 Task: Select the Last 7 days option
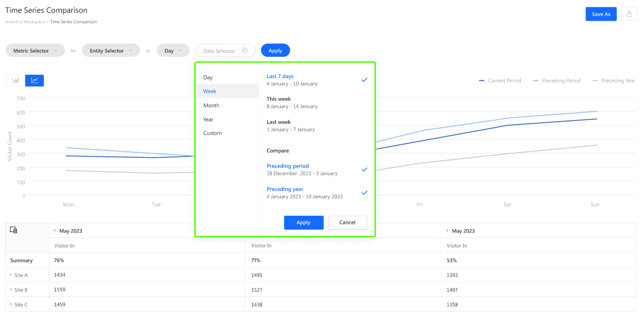[x=280, y=77]
